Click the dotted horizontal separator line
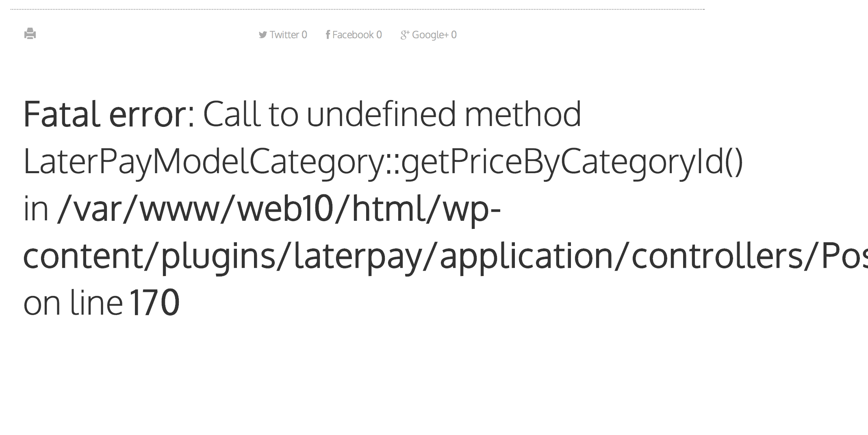Image resolution: width=868 pixels, height=435 pixels. click(x=358, y=9)
